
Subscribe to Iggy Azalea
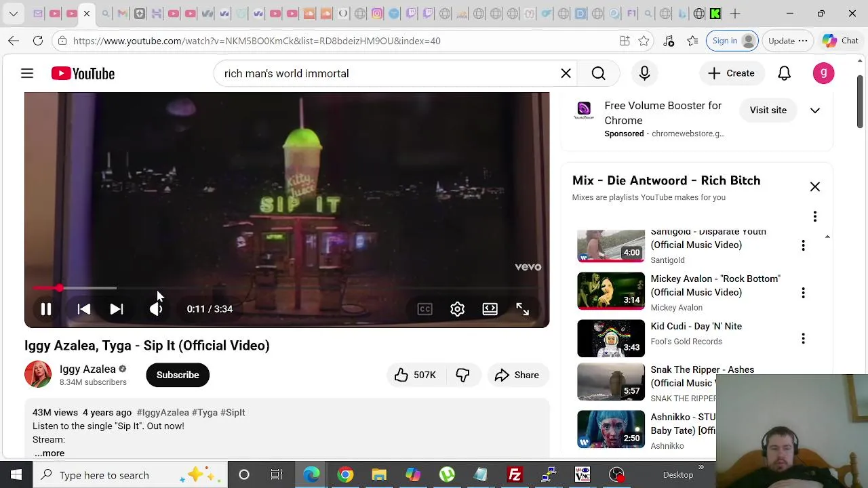(x=178, y=375)
